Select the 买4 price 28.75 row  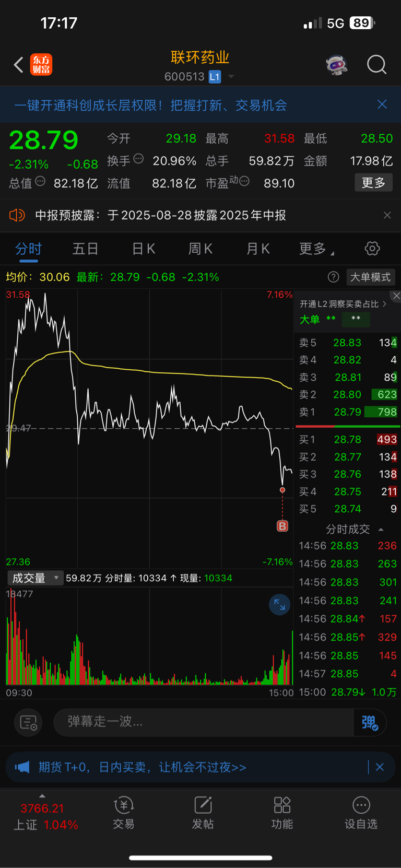click(x=348, y=491)
